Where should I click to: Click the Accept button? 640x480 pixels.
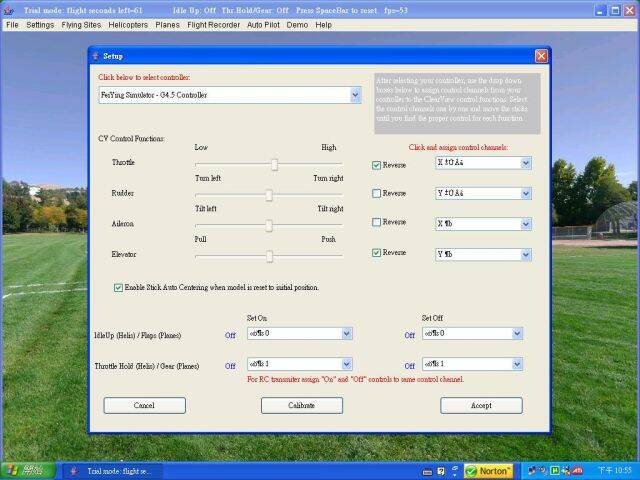point(481,405)
